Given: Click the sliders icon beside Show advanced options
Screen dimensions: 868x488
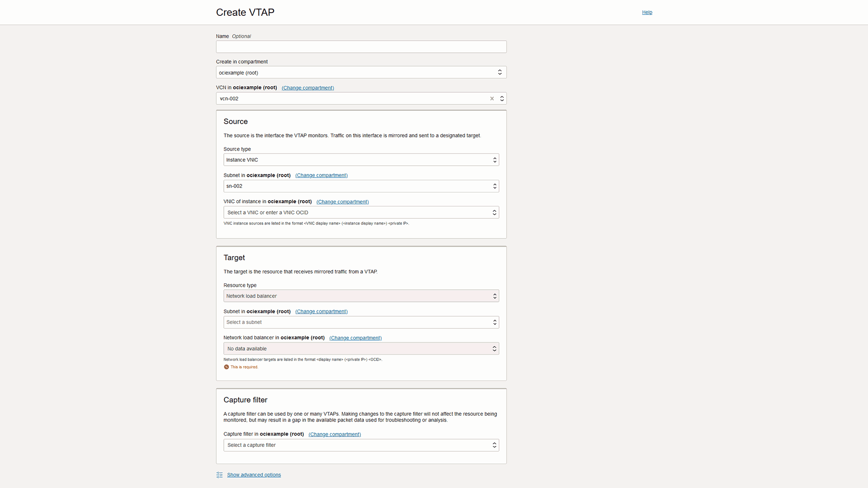Looking at the screenshot, I should pyautogui.click(x=219, y=475).
